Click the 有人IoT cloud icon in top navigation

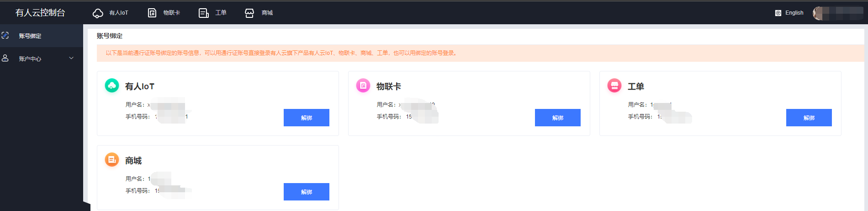tap(98, 13)
